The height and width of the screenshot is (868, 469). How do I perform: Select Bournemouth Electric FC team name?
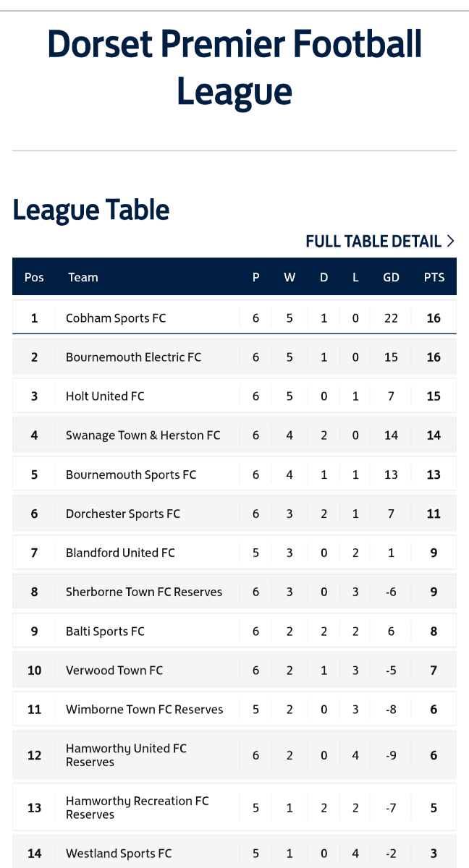pos(133,357)
